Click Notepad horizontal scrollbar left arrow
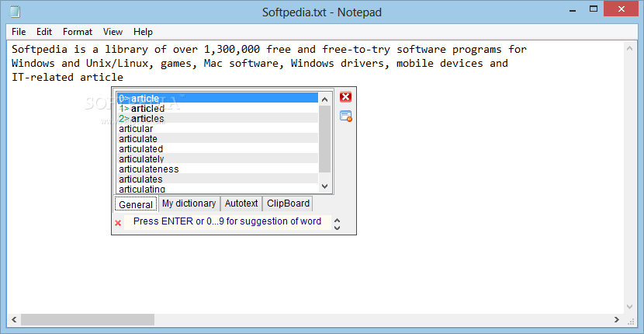 (14, 319)
